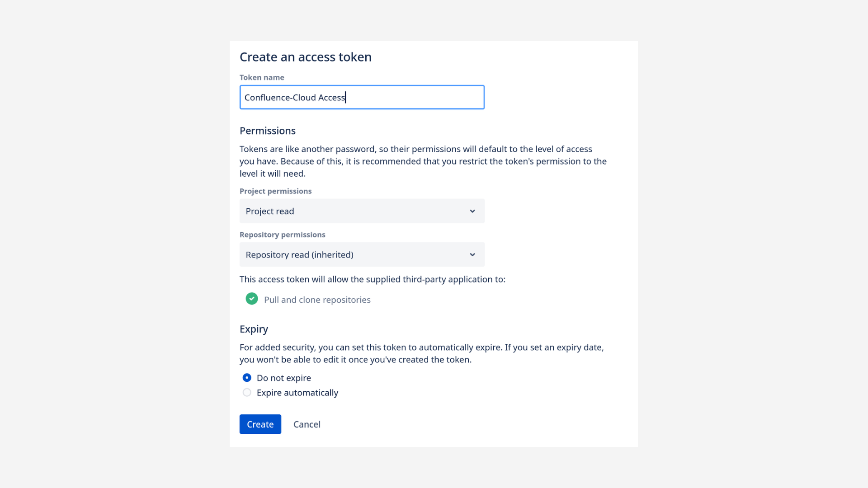Click the Project permissions label

pos(275,191)
